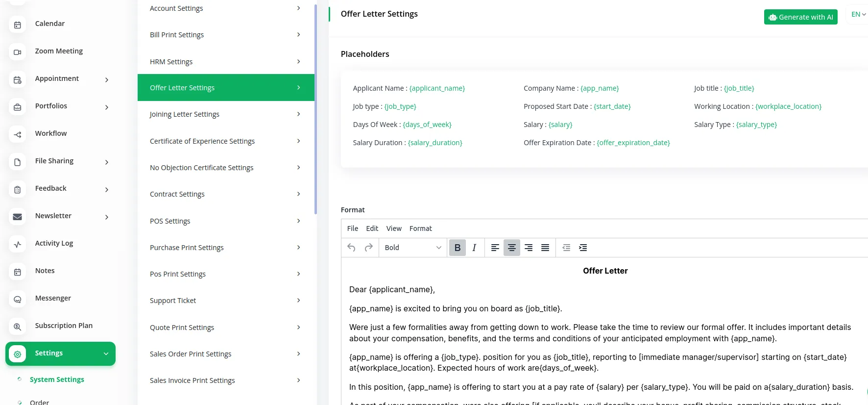Toggle Italic formatting in the editor toolbar
The height and width of the screenshot is (405, 868).
(x=474, y=248)
